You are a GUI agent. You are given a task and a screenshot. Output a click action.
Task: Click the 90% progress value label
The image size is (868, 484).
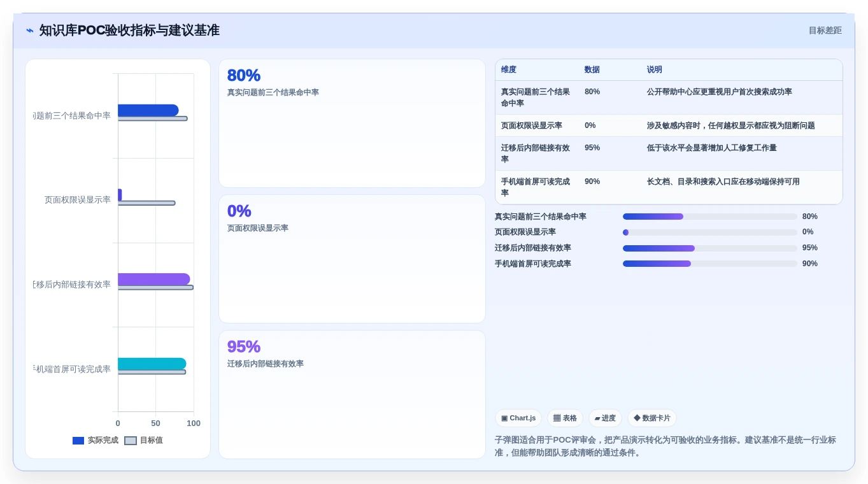point(810,264)
